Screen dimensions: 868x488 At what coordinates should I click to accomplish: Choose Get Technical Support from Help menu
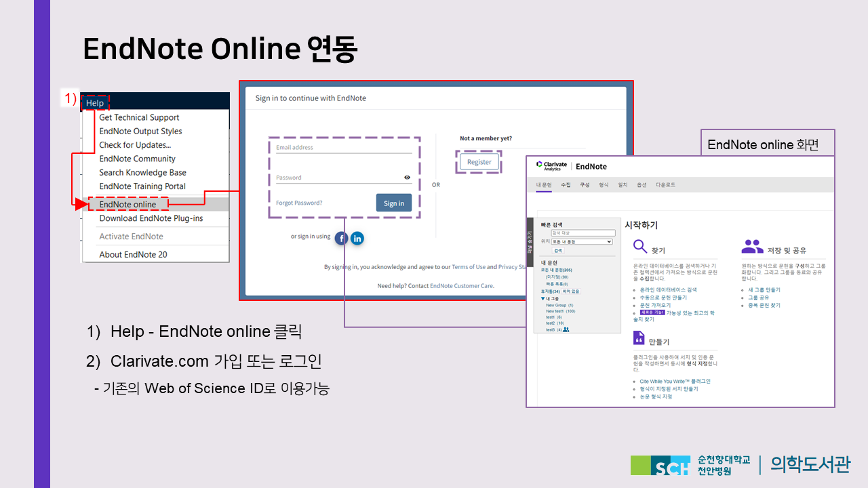[x=139, y=117]
